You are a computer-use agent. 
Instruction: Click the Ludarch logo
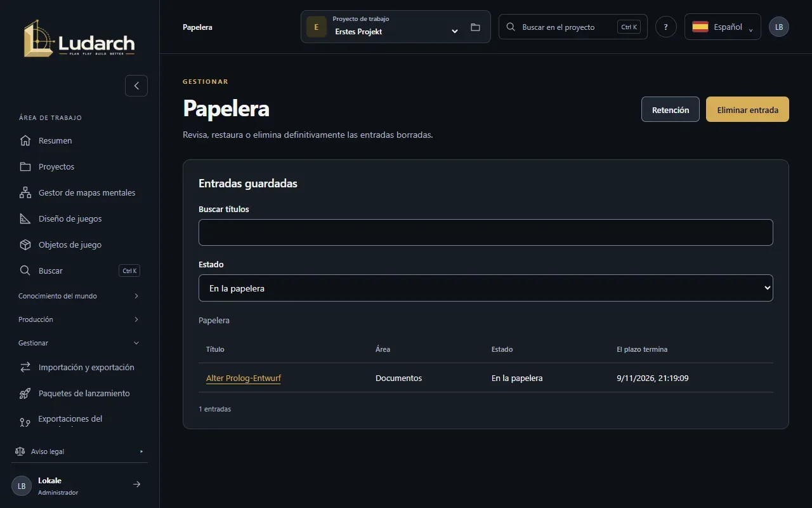coord(79,38)
